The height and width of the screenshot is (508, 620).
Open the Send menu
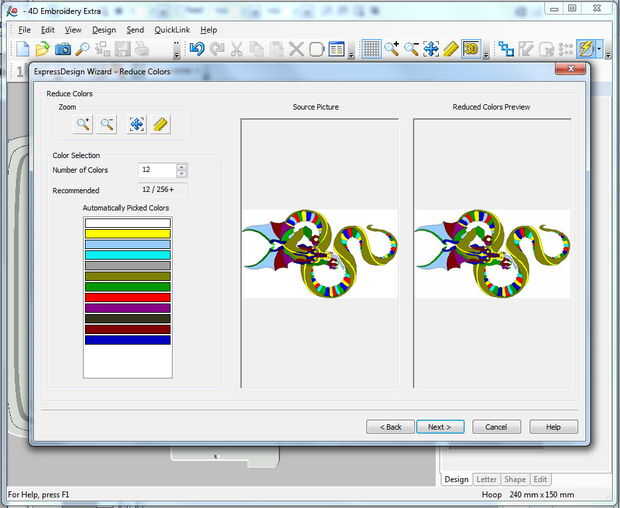[x=135, y=30]
